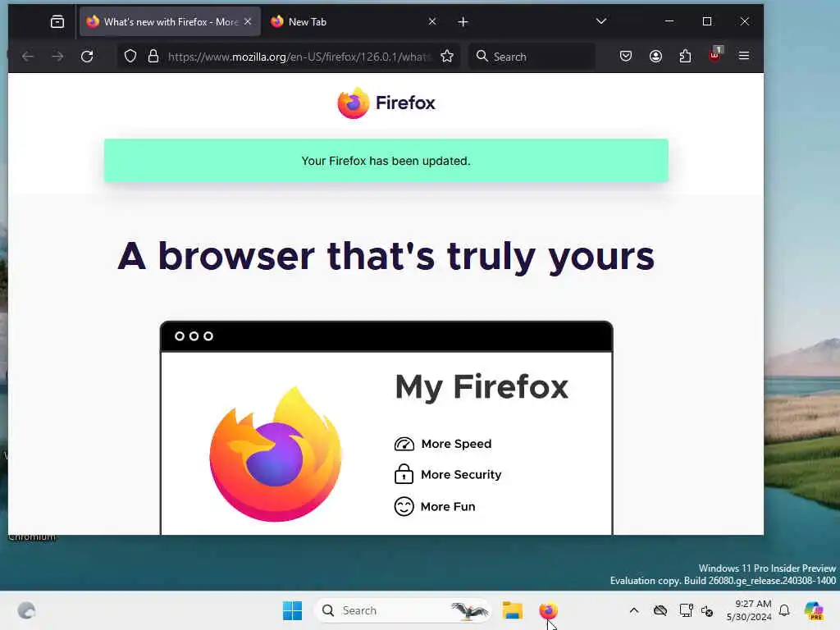
Task: Close the New Tab tab
Action: coord(432,21)
